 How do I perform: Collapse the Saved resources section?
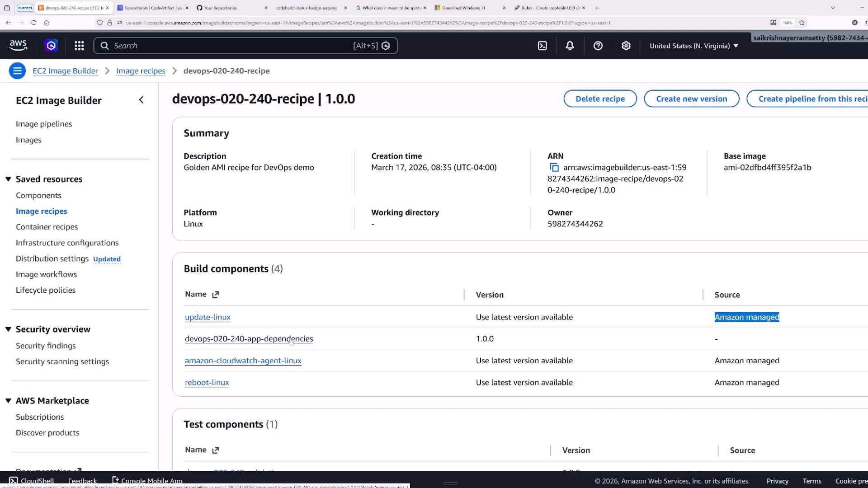(8, 179)
